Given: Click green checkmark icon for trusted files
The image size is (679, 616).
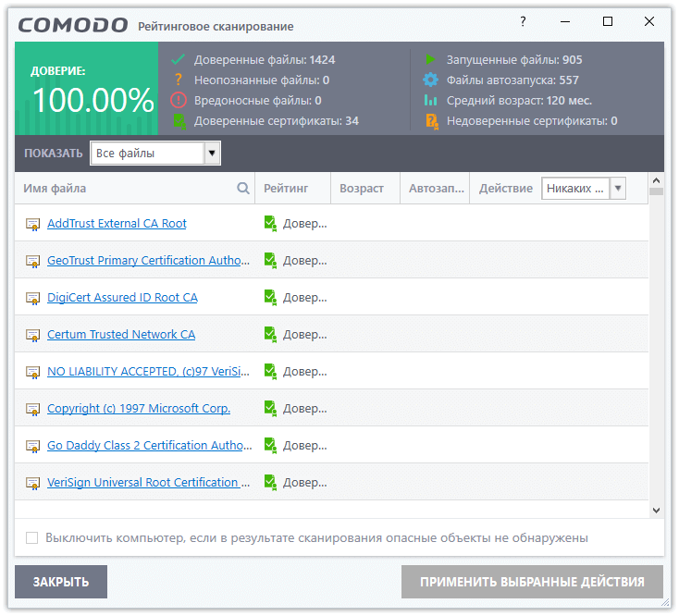Looking at the screenshot, I should (178, 59).
